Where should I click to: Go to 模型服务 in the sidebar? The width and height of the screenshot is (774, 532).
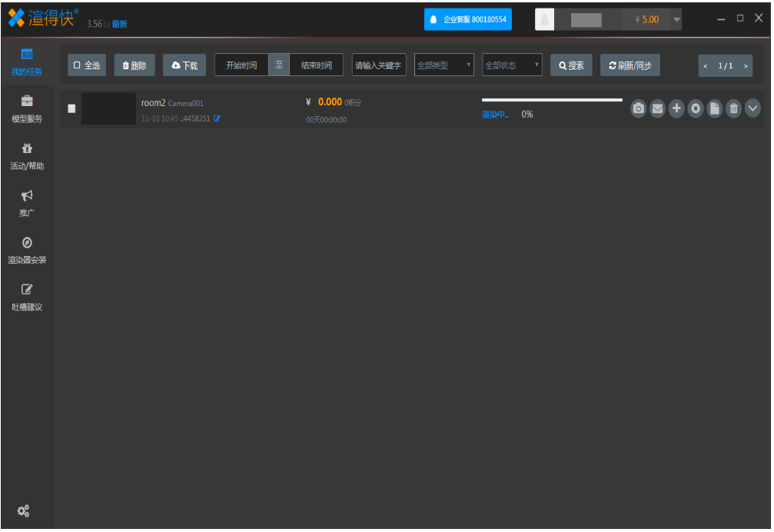tap(27, 108)
